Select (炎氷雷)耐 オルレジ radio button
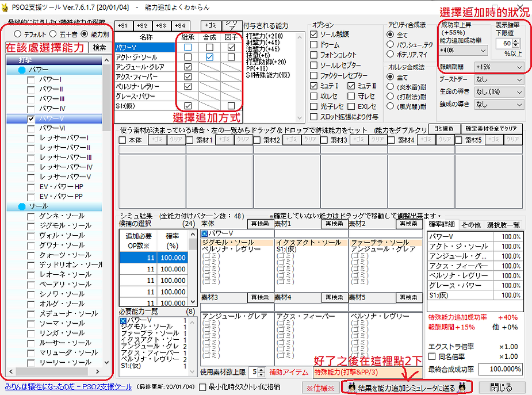Image resolution: width=532 pixels, height=395 pixels. [x=390, y=87]
